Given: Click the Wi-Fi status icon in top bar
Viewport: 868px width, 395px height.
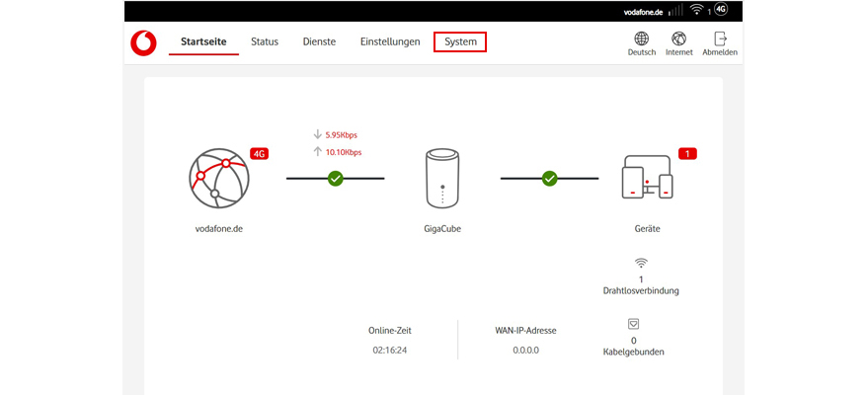Looking at the screenshot, I should [x=696, y=10].
